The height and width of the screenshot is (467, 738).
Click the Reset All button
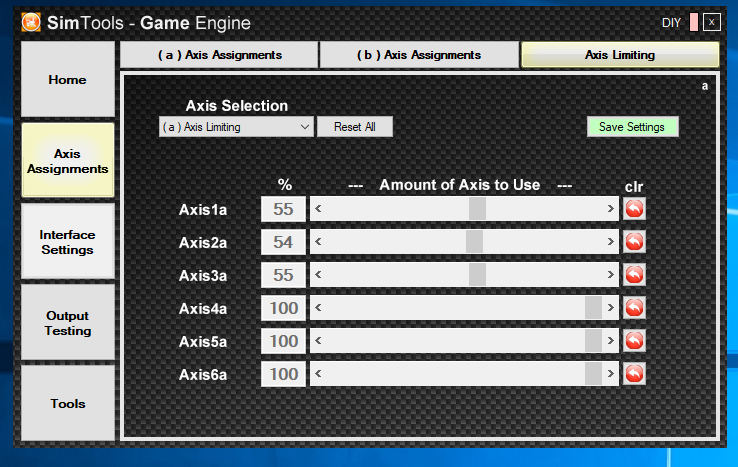[355, 127]
